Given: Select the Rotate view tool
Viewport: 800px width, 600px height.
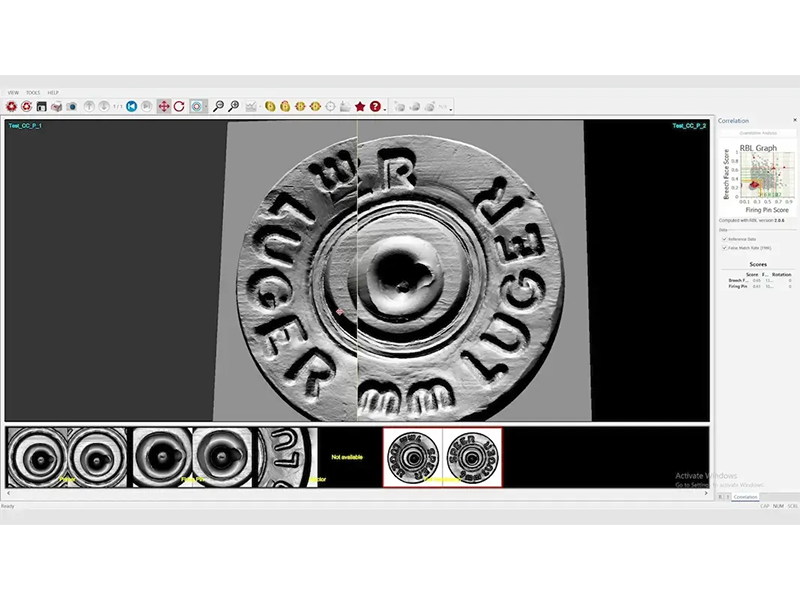Looking at the screenshot, I should coord(180,103).
